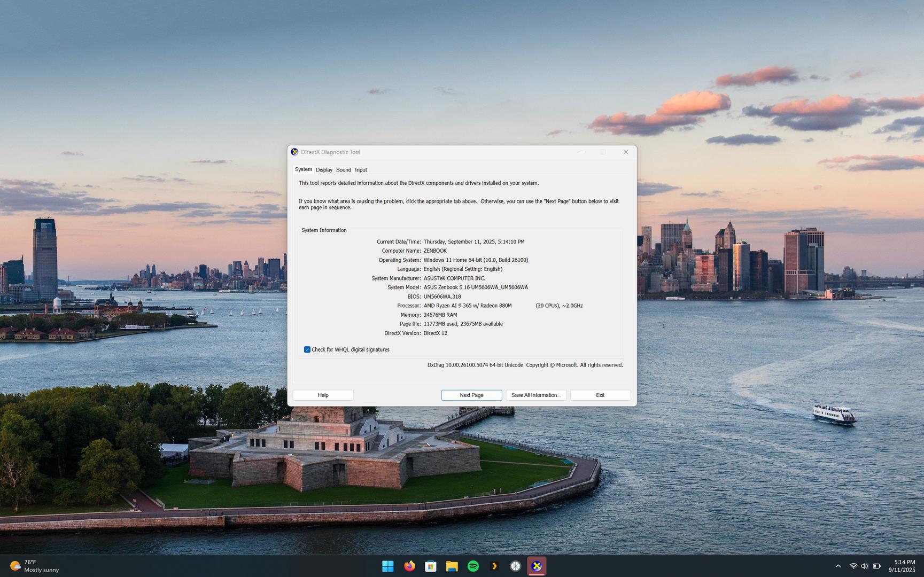Image resolution: width=924 pixels, height=577 pixels.
Task: Open Wi-Fi network settings icon
Action: [853, 566]
